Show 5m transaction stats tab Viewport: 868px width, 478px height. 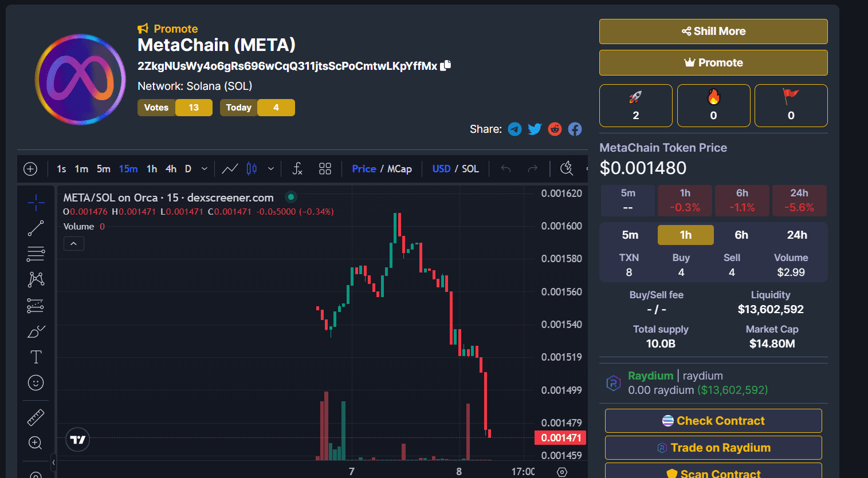click(x=630, y=235)
